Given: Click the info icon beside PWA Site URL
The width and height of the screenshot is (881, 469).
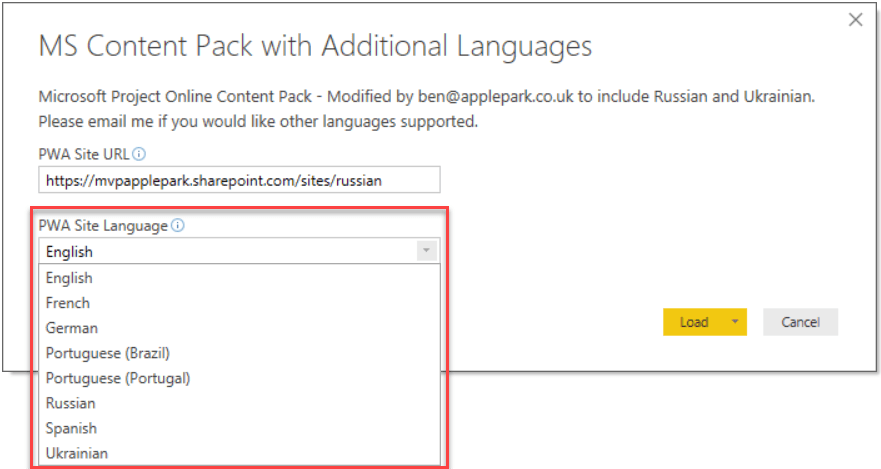Looking at the screenshot, I should click(139, 154).
